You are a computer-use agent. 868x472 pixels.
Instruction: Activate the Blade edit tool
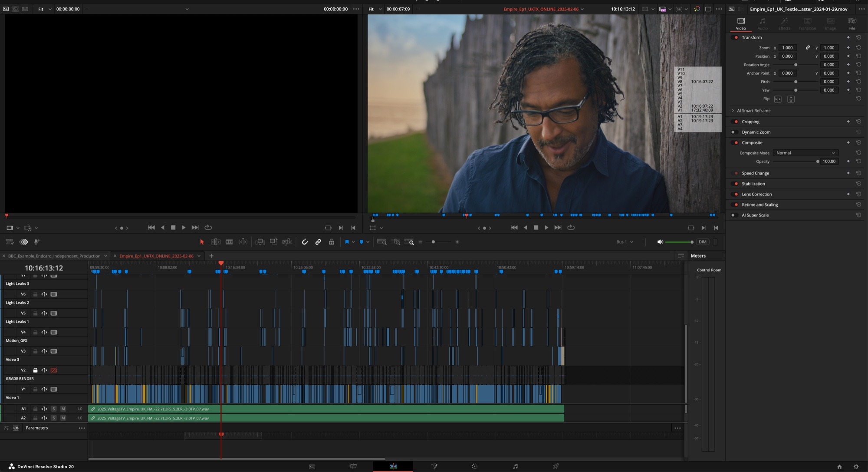pos(229,242)
